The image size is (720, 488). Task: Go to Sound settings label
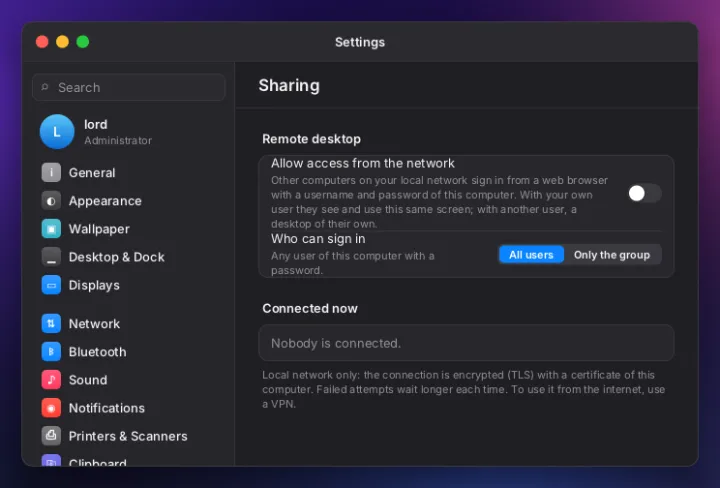point(88,380)
